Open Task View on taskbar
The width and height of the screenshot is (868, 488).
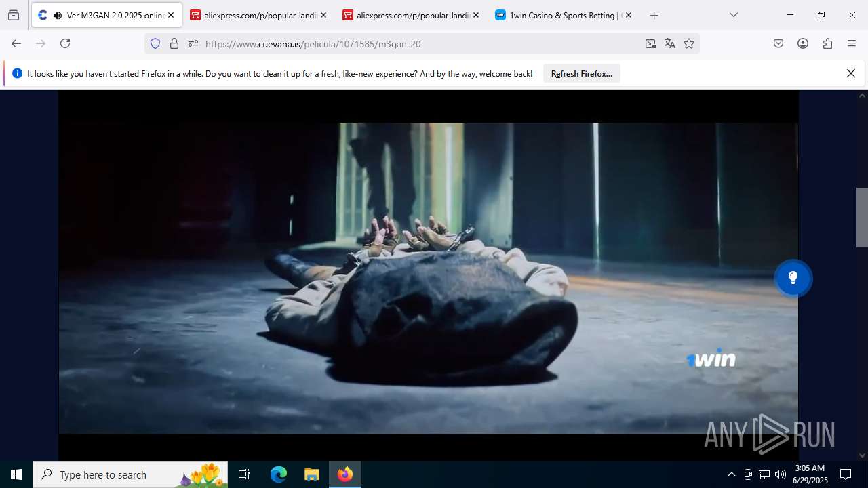point(244,474)
